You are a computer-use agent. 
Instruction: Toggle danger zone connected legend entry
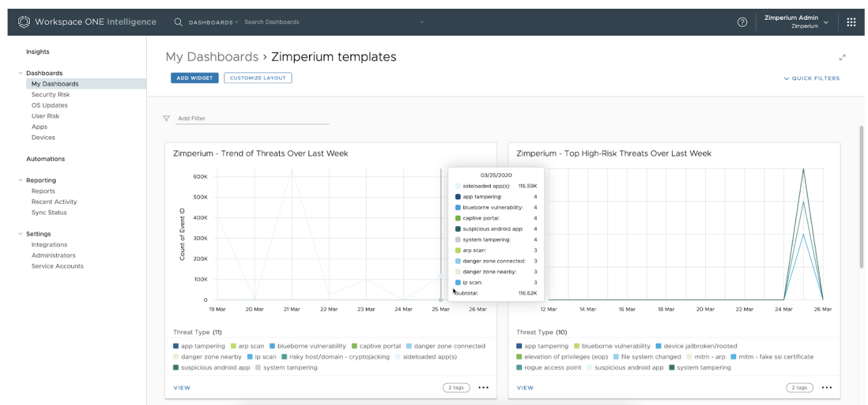coord(445,346)
